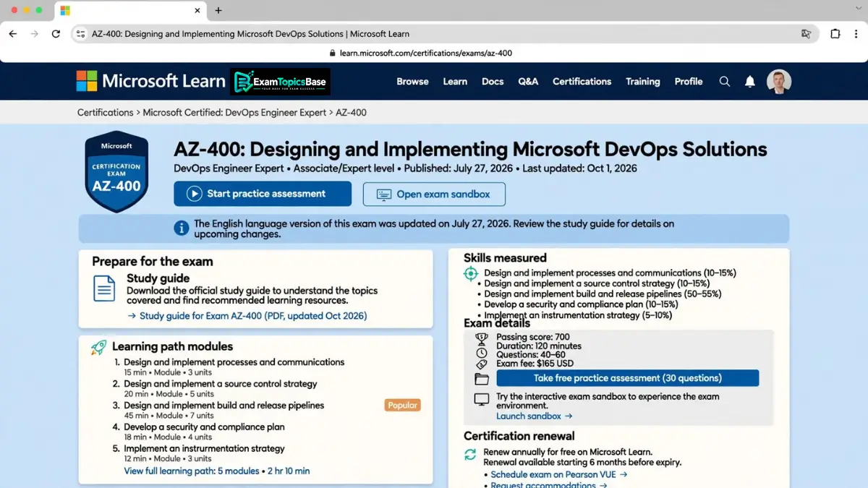Image resolution: width=868 pixels, height=488 pixels.
Task: Open the Profile menu
Action: tap(689, 82)
